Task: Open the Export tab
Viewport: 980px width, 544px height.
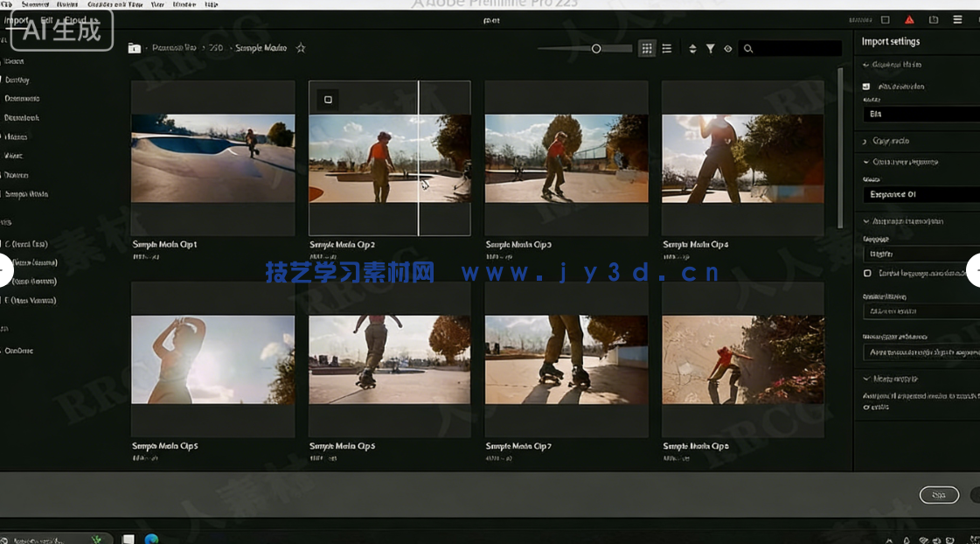Action: tap(77, 19)
